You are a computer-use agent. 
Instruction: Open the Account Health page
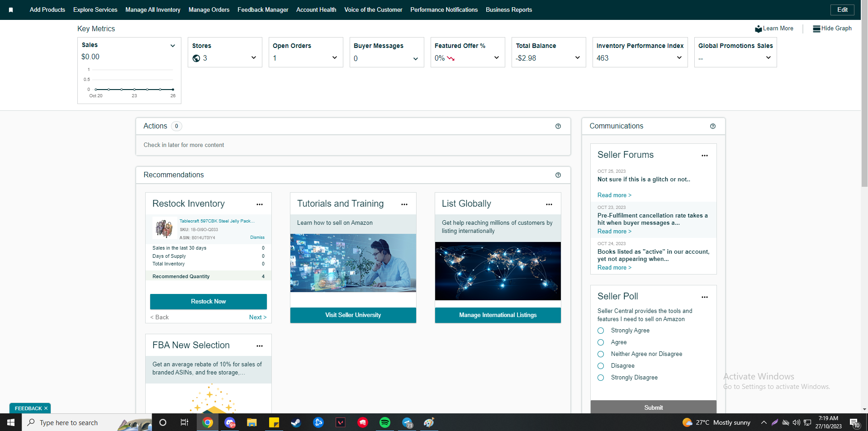click(316, 9)
